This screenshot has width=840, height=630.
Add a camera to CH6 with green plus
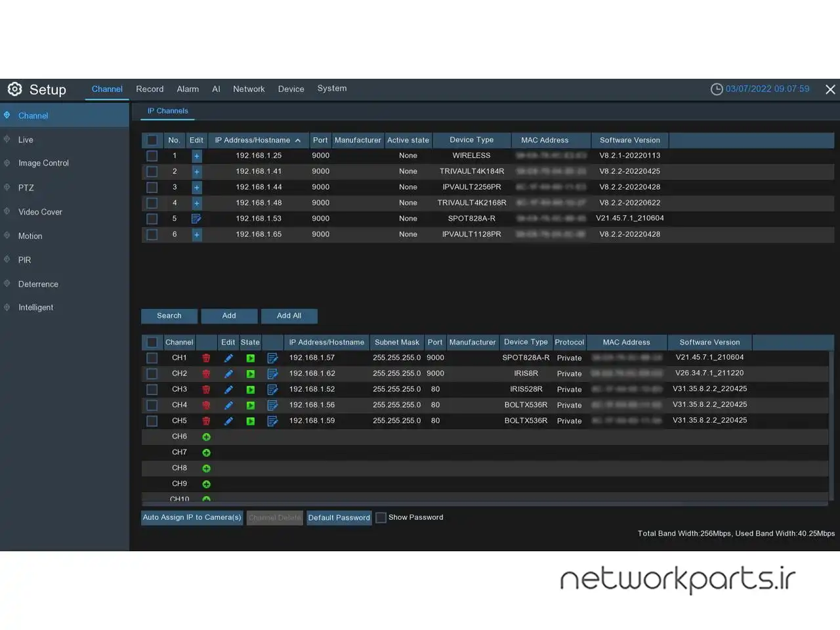(x=206, y=437)
